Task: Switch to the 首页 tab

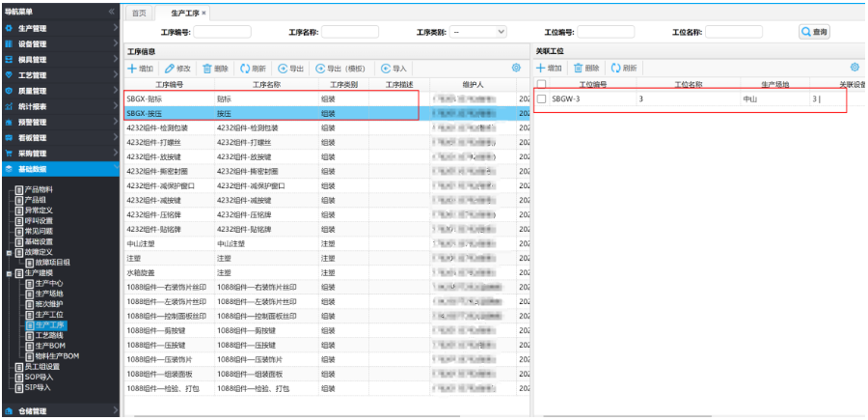Action: coord(140,13)
